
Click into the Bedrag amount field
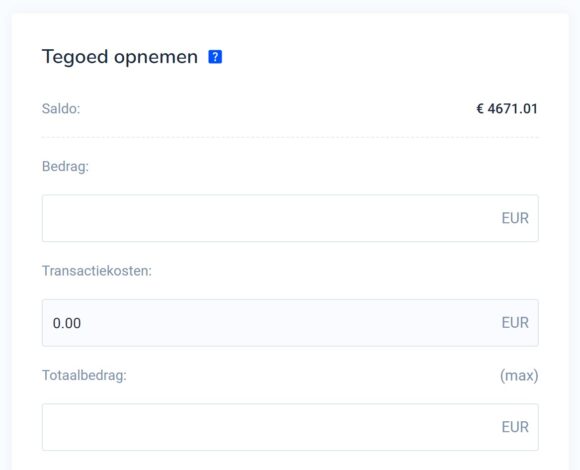(290, 218)
